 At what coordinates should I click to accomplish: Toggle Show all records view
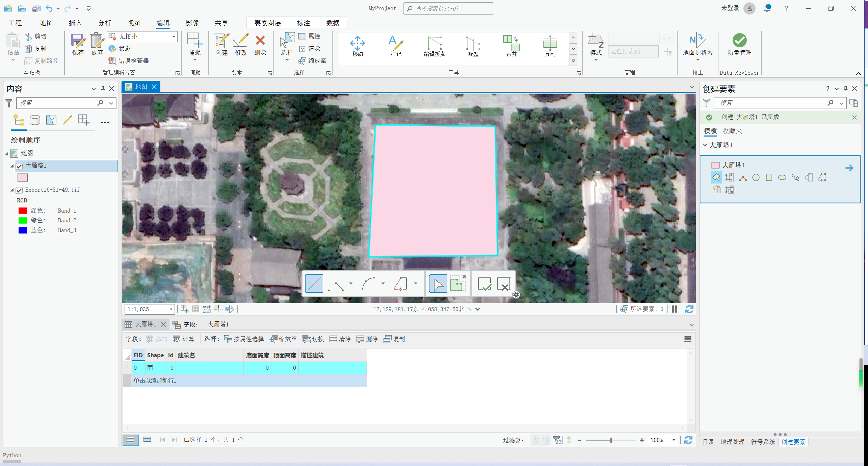point(130,440)
